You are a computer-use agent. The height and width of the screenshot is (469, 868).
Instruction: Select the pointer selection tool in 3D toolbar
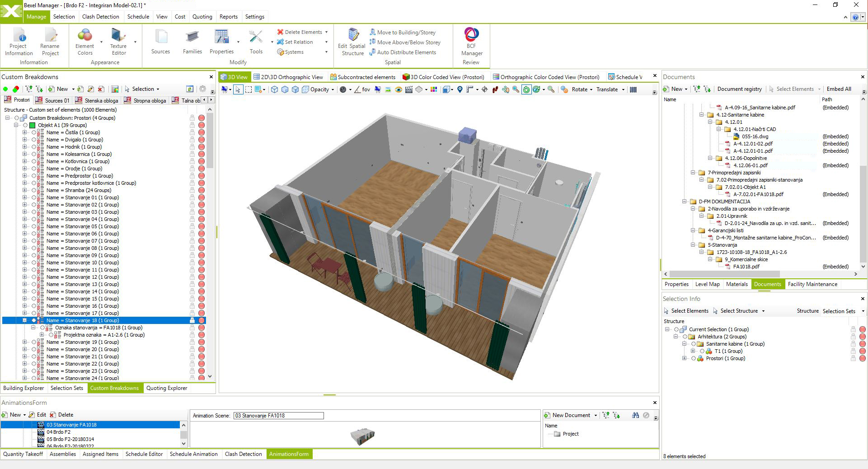click(238, 89)
